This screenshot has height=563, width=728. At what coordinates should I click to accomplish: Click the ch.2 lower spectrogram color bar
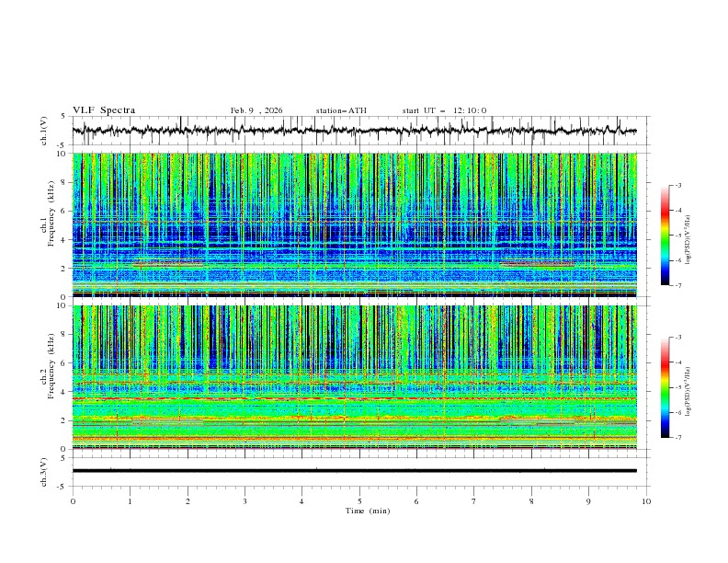[665, 387]
